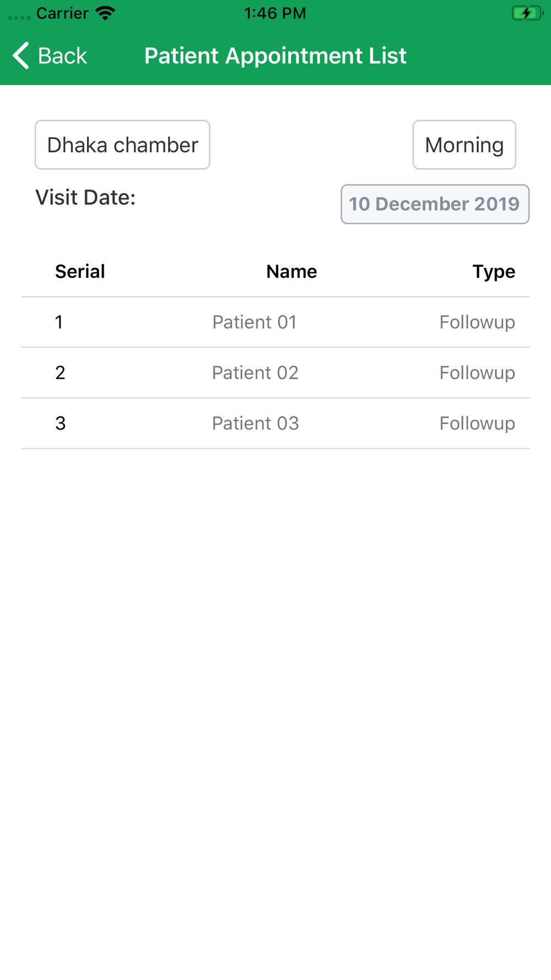Tap Followup type for Patient 03
The width and height of the screenshot is (551, 980).
pos(477,424)
